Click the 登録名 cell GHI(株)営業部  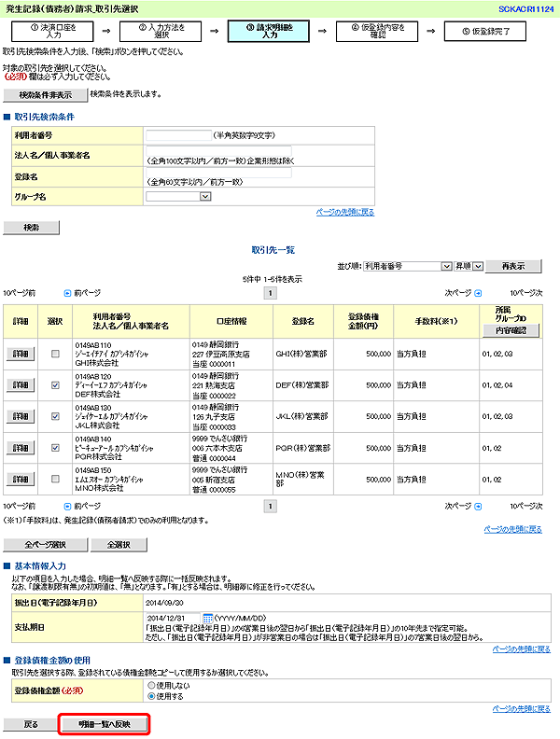click(x=301, y=354)
